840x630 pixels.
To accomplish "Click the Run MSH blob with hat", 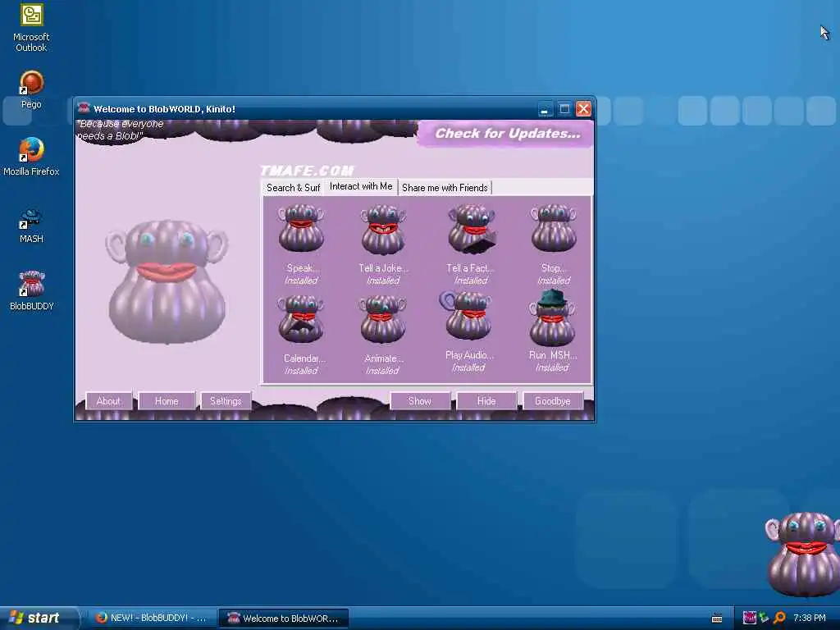I will click(x=552, y=317).
